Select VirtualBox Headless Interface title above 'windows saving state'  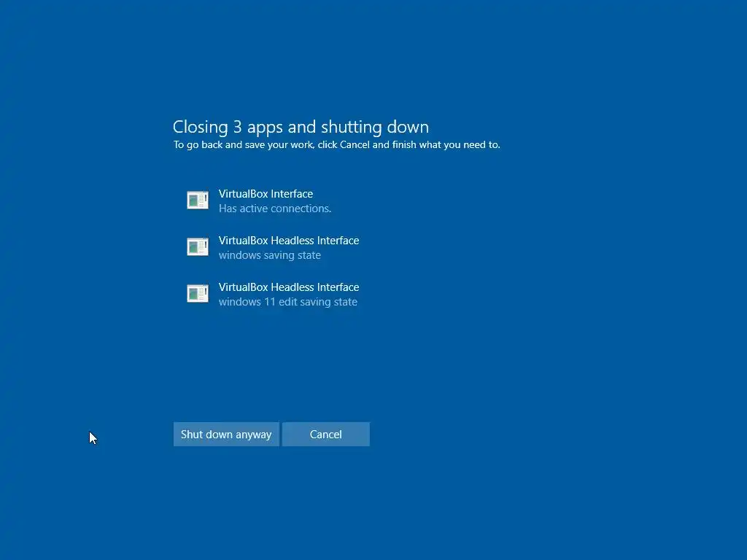click(289, 241)
